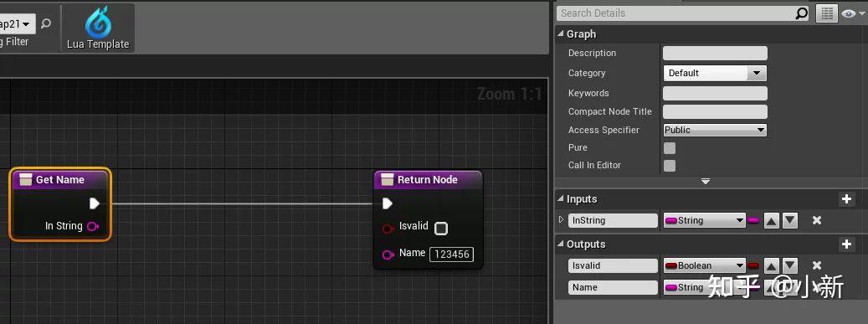Viewport: 868px width, 324px height.
Task: Click the Access Specifier label
Action: click(603, 130)
